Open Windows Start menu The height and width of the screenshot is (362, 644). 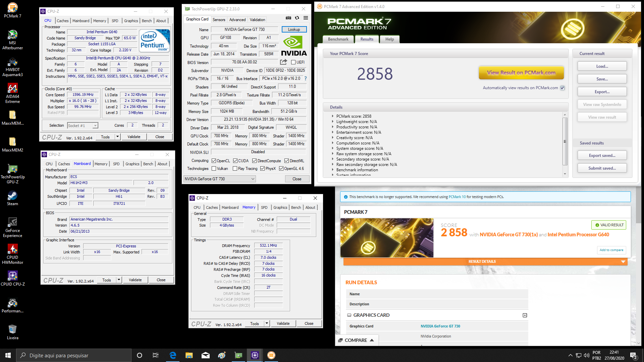pos(8,355)
